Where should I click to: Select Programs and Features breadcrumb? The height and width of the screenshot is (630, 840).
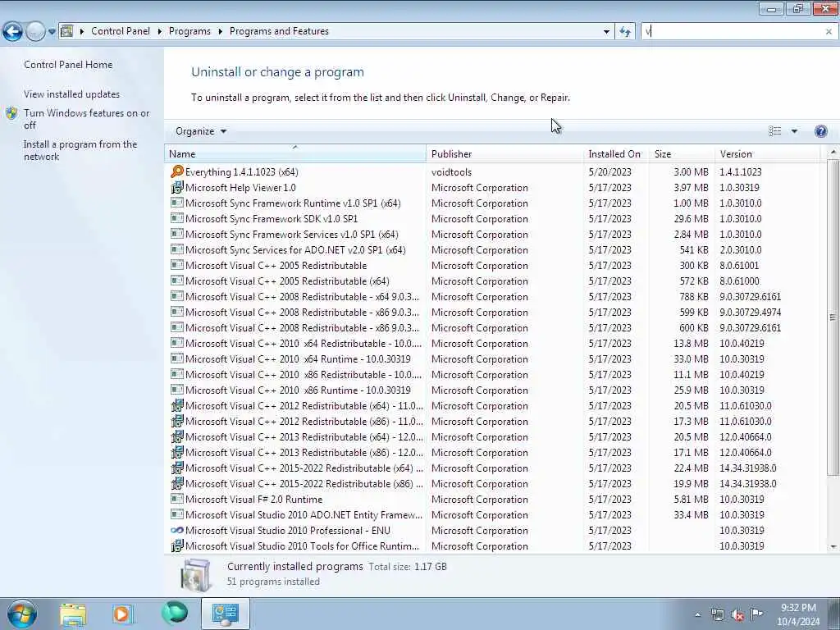tap(279, 31)
